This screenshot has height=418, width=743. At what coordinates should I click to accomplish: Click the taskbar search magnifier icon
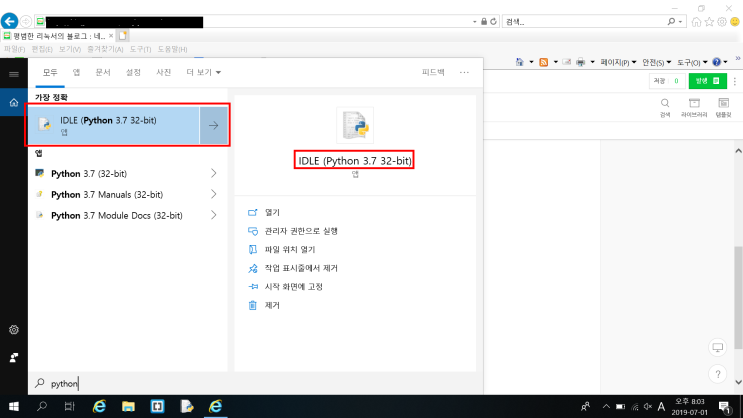point(42,407)
